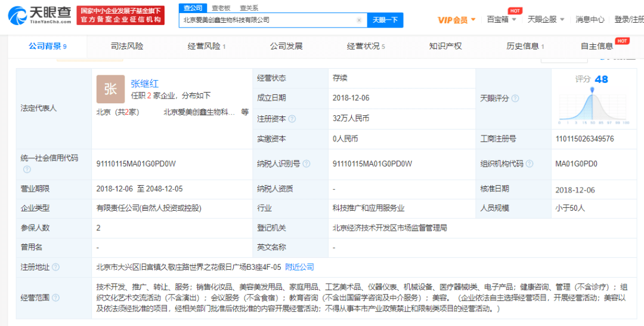This screenshot has width=644, height=326.
Task: Open 张继红 legal representative profile link
Action: [x=145, y=84]
